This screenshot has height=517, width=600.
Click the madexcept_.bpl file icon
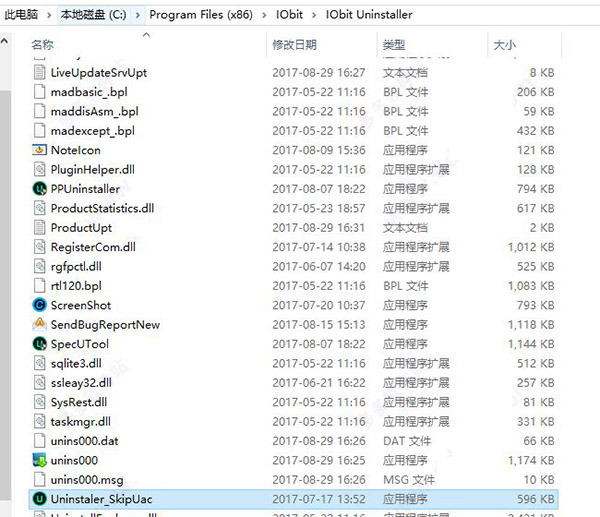tap(39, 130)
